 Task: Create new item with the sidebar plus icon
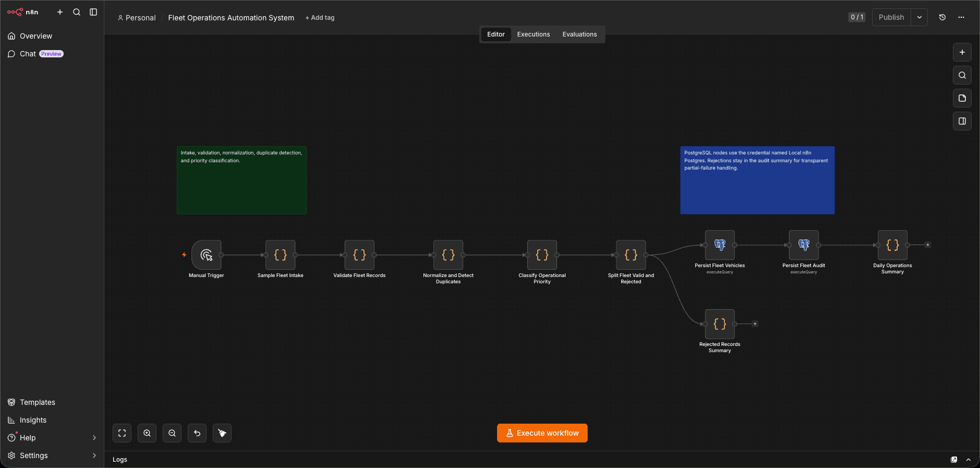point(60,12)
